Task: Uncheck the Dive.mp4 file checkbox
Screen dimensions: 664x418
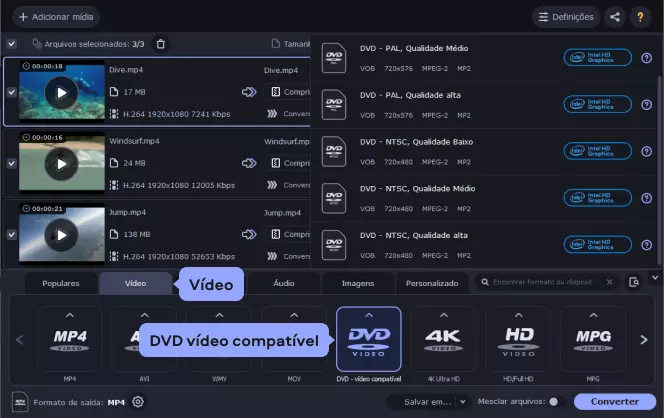Action: click(x=12, y=92)
